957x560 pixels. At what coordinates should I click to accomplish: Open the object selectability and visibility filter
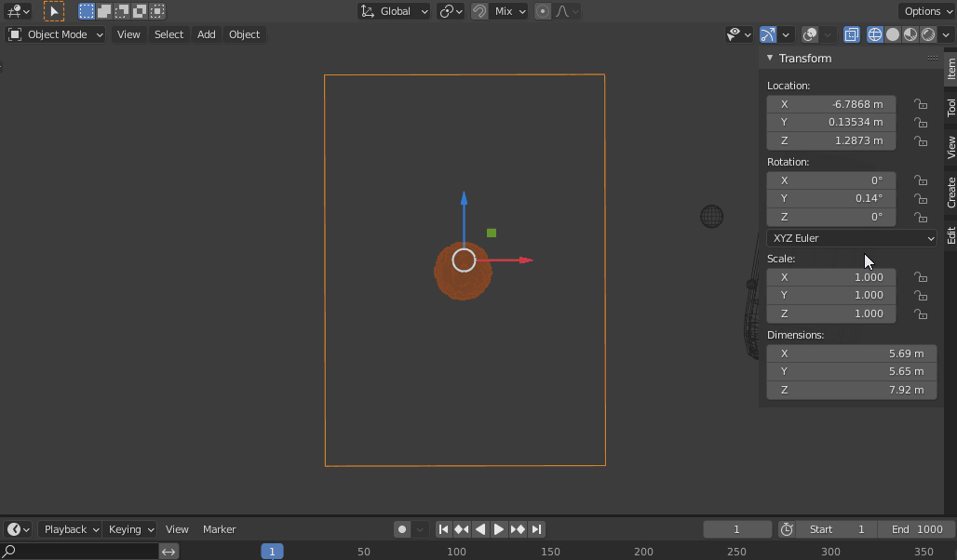pyautogui.click(x=735, y=34)
